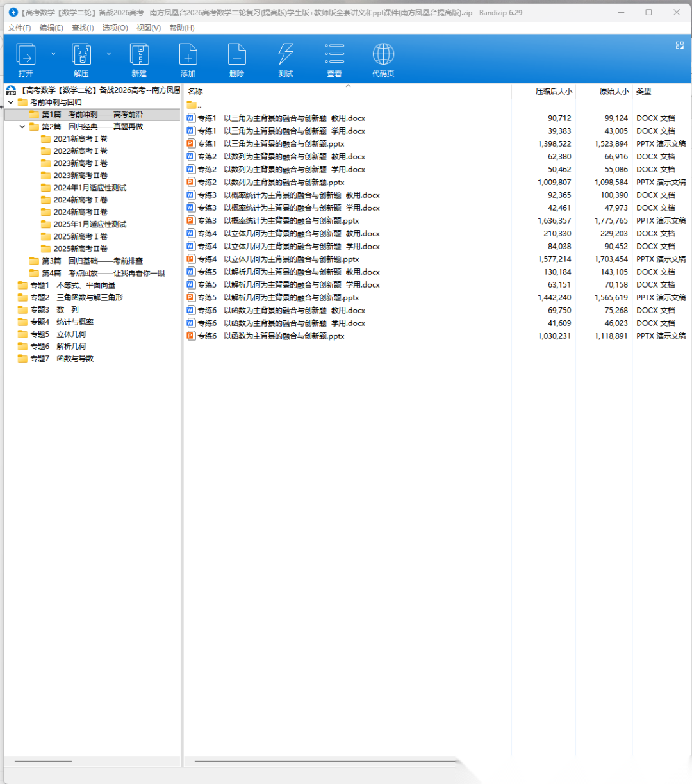
Task: Open the 文件(F) menu
Action: (19, 28)
